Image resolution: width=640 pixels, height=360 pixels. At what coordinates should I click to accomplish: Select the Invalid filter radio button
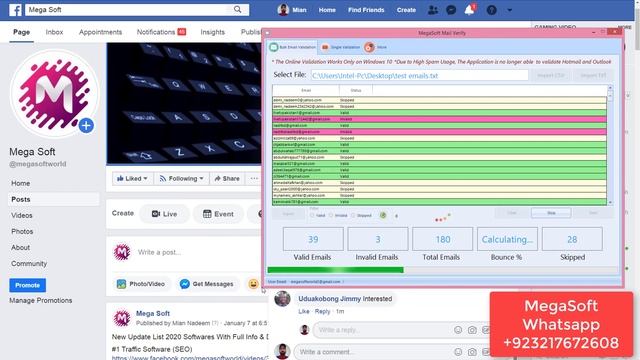pos(331,215)
